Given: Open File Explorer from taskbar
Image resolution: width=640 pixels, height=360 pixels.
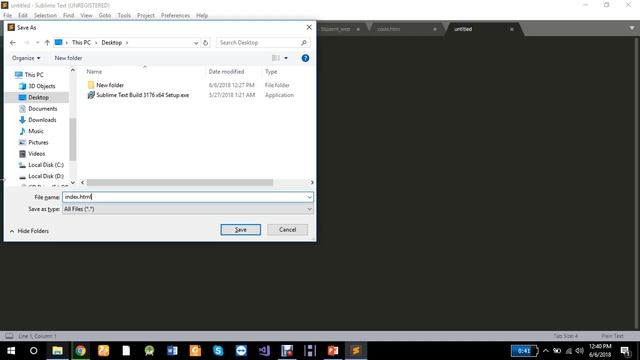Looking at the screenshot, I should coord(57,351).
